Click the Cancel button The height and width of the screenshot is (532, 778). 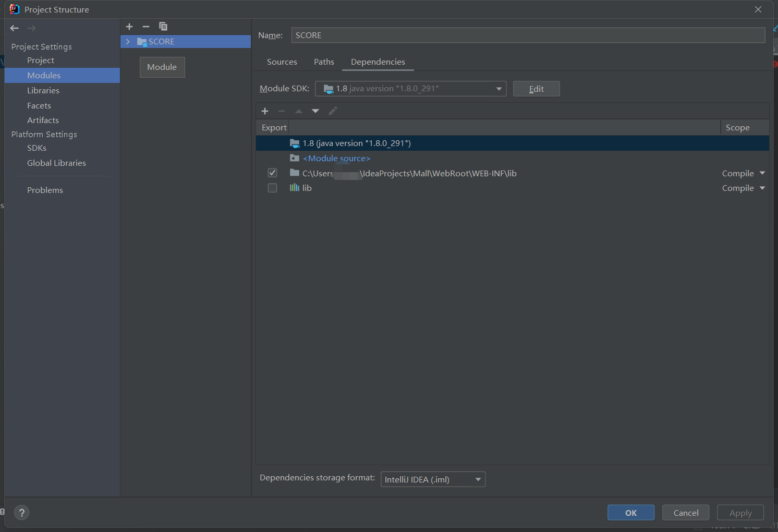tap(686, 513)
